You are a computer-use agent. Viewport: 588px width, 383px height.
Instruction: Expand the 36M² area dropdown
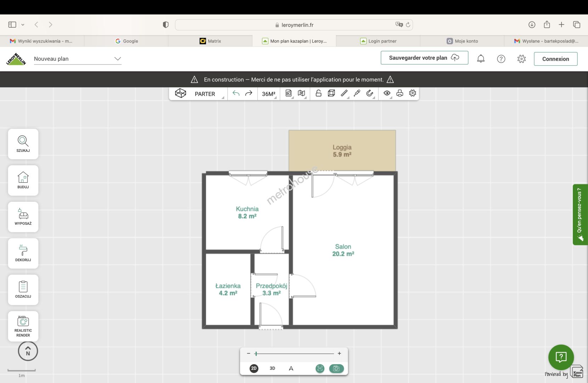pos(268,94)
